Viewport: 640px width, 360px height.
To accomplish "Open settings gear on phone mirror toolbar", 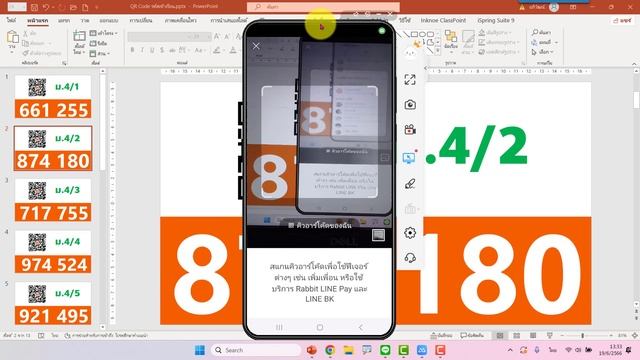I will tap(410, 233).
